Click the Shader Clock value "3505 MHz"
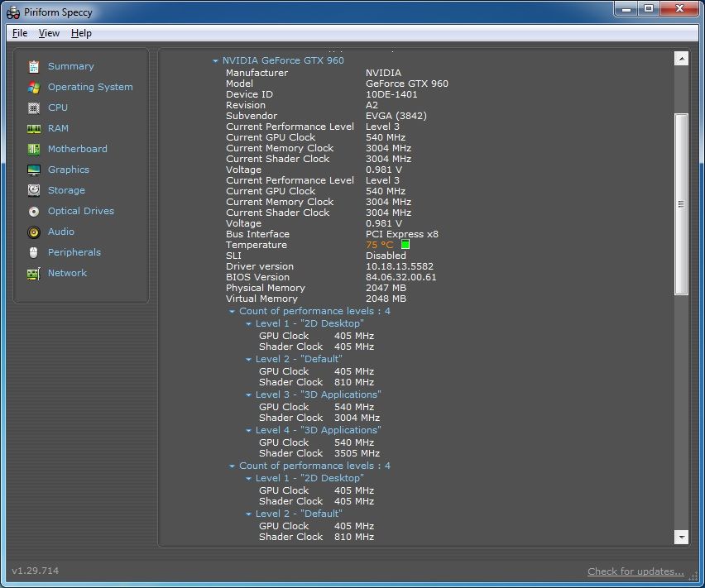 (x=357, y=453)
